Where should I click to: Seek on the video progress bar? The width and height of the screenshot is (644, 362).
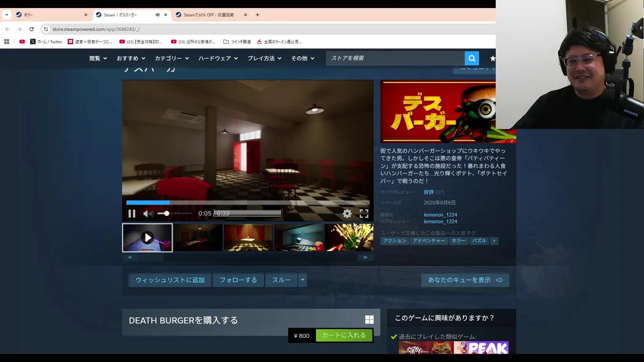point(248,203)
